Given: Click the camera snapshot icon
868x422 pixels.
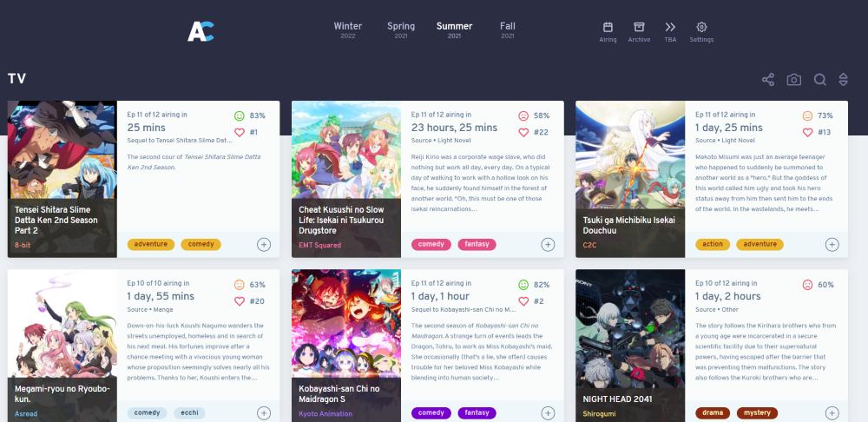Looking at the screenshot, I should 794,79.
